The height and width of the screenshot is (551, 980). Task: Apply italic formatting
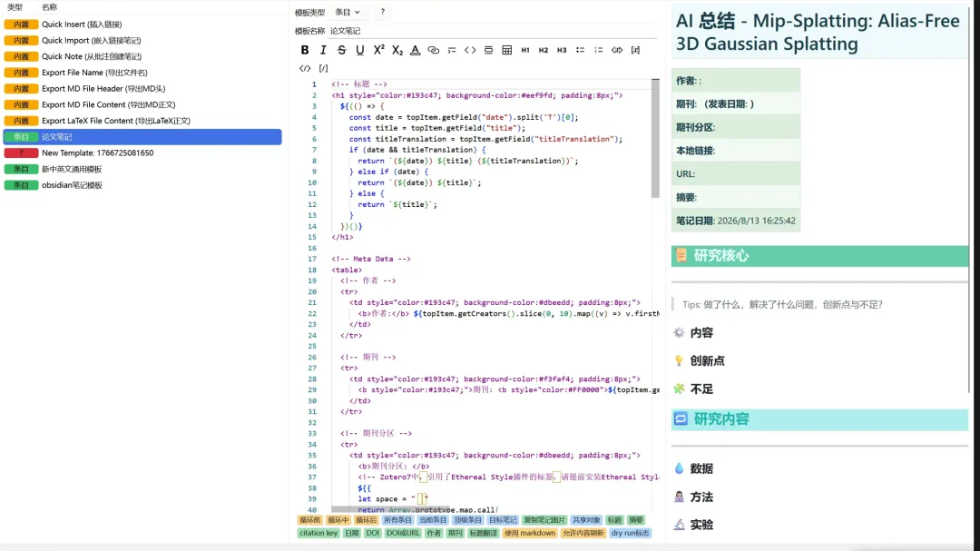323,50
